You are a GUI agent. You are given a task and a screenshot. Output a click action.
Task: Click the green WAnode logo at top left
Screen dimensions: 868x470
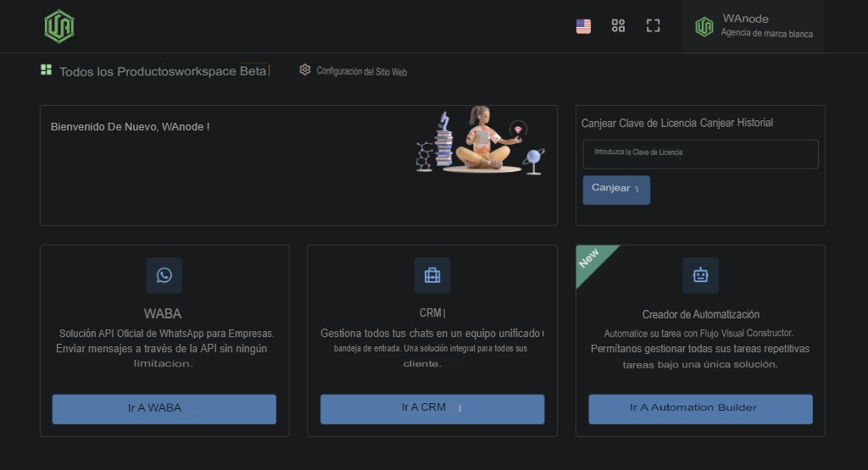pos(59,26)
